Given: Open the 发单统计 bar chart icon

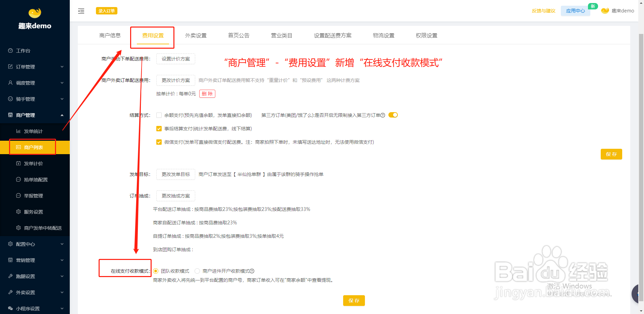Looking at the screenshot, I should tap(18, 131).
